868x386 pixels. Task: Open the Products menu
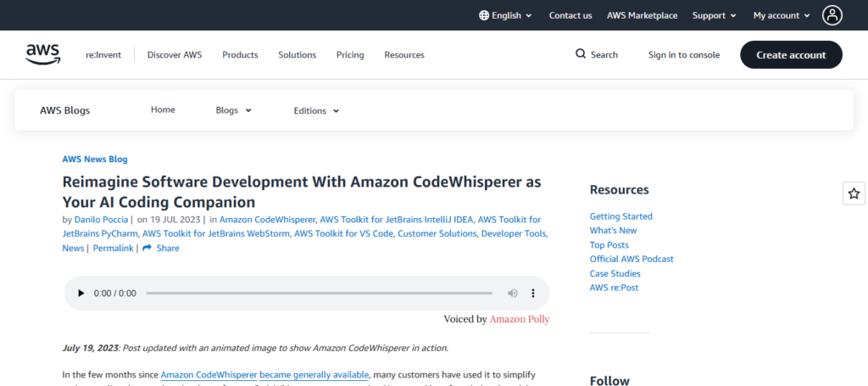pos(240,55)
